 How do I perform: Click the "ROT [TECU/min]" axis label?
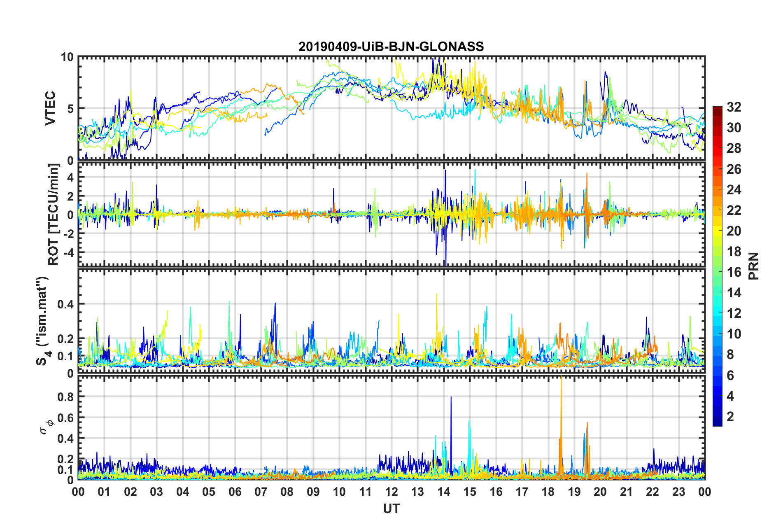point(54,215)
